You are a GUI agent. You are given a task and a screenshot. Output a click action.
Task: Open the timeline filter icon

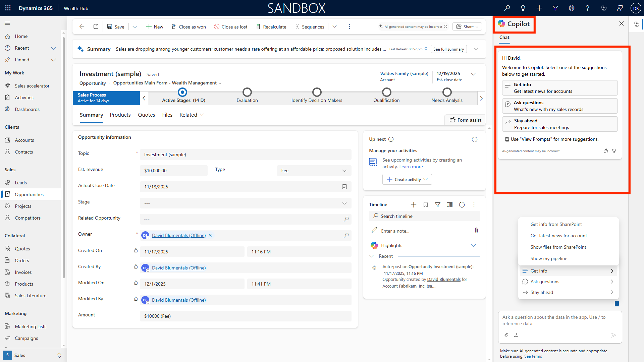pyautogui.click(x=438, y=205)
